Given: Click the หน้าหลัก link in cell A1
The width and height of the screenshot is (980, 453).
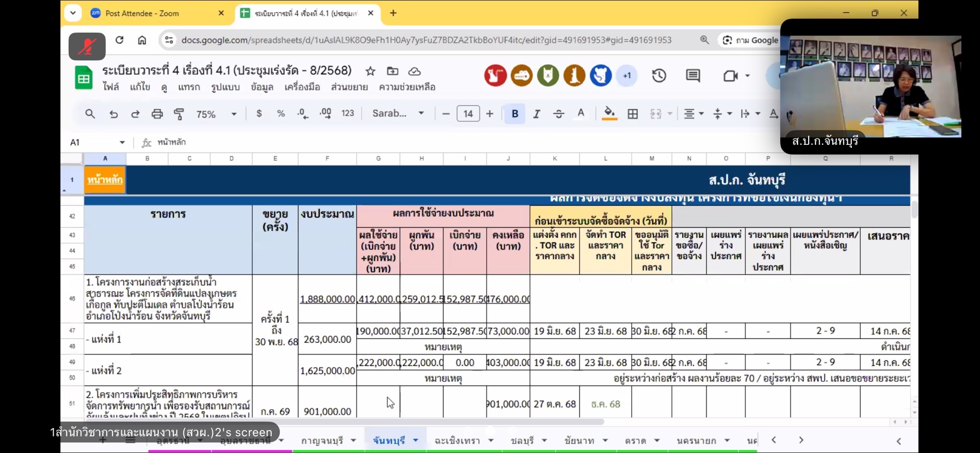Looking at the screenshot, I should point(105,180).
